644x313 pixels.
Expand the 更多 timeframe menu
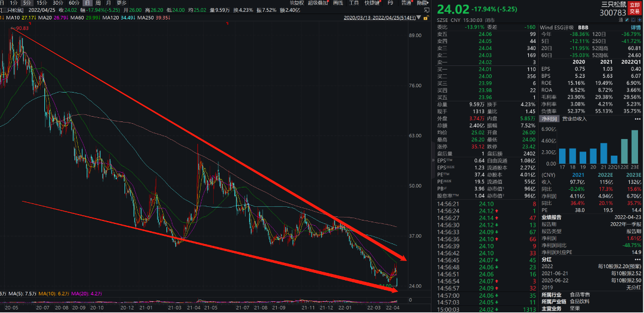coord(122,3)
